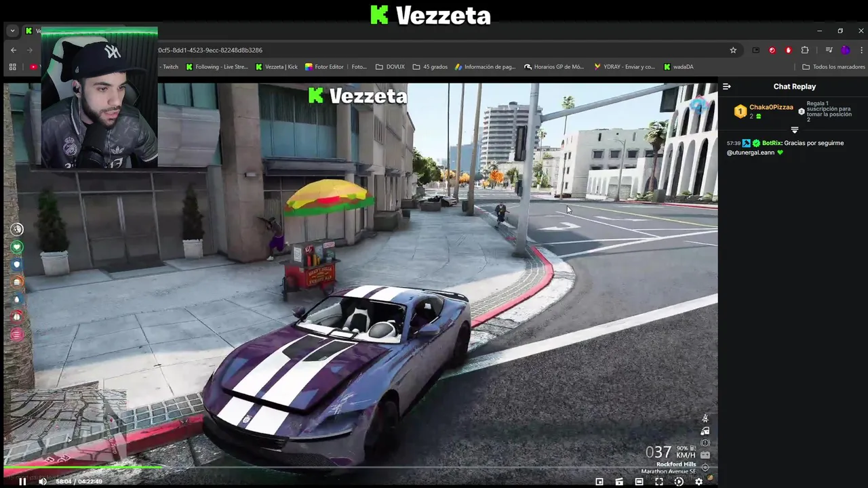Open the wadaDA bookmark
This screenshot has height=488, width=868.
coord(679,67)
